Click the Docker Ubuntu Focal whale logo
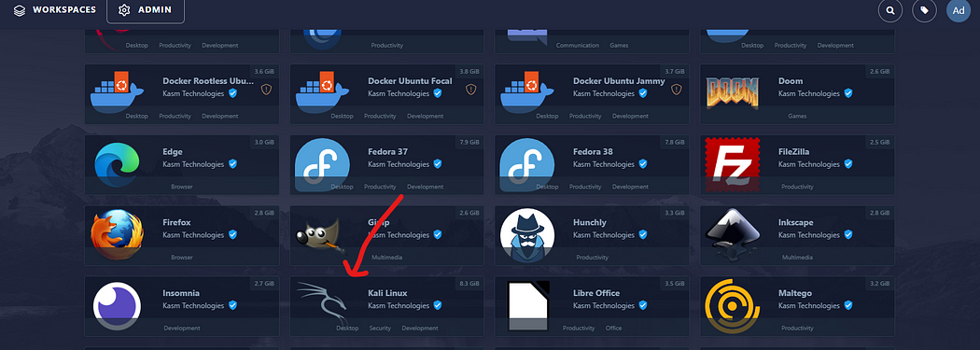This screenshot has height=350, width=980. pos(322,91)
